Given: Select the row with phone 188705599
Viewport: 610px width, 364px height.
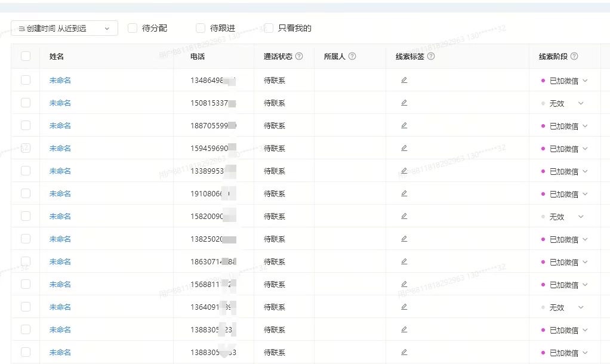Looking at the screenshot, I should (x=26, y=125).
